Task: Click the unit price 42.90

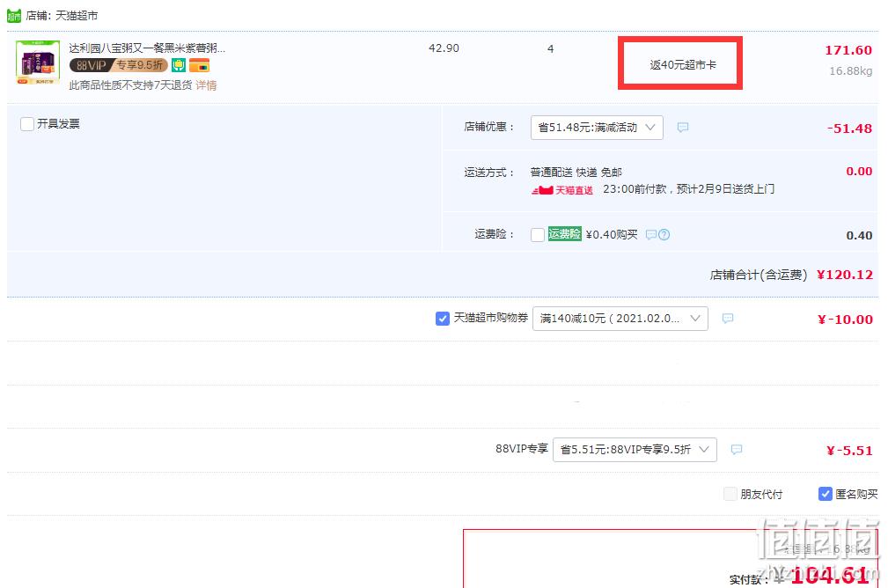Action: click(444, 48)
